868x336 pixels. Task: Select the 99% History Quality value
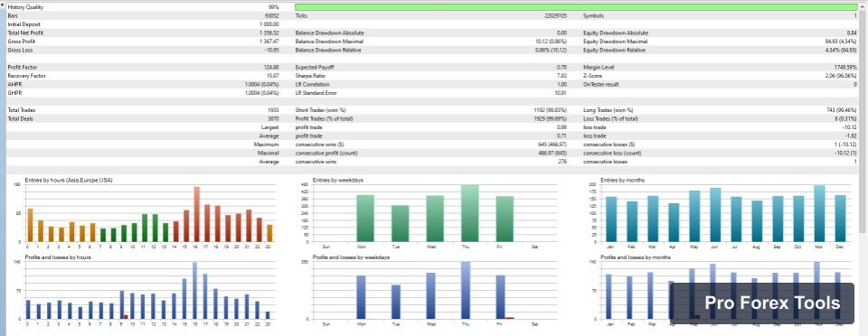(273, 7)
